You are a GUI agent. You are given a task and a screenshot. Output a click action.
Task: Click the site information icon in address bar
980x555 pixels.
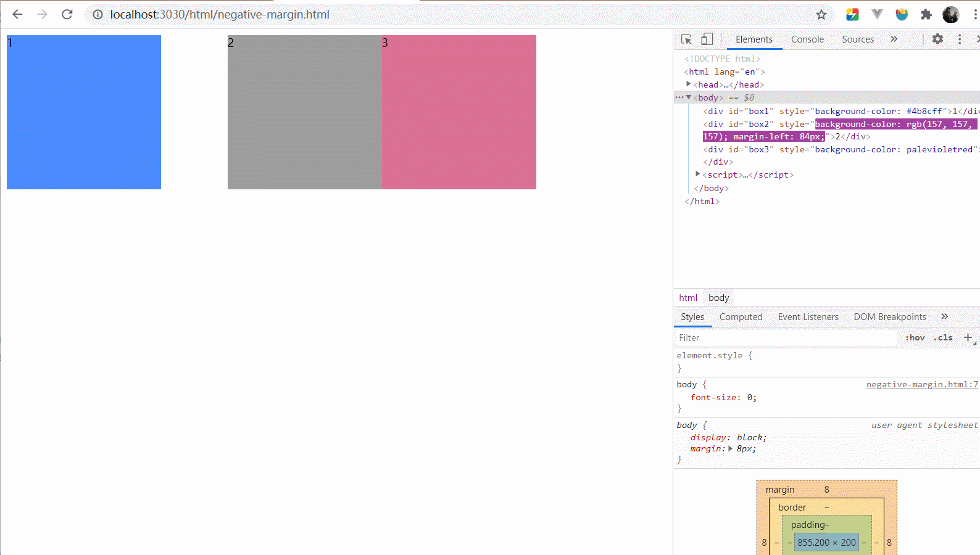coord(98,14)
